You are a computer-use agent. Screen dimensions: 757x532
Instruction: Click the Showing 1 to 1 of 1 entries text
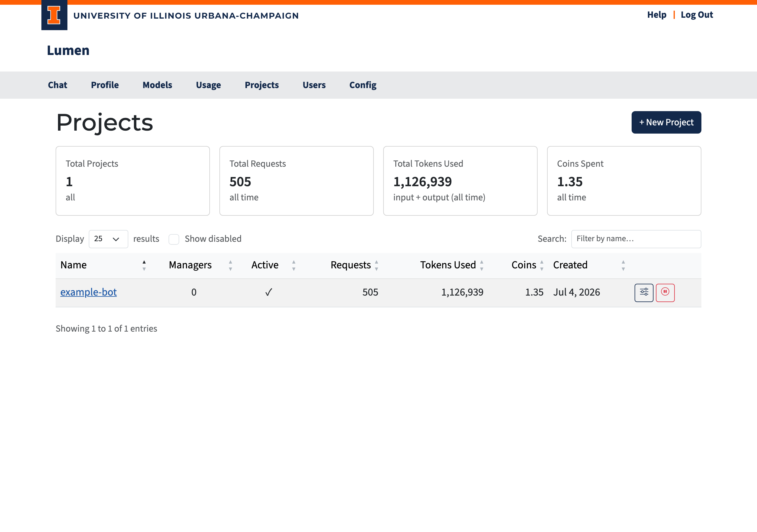click(x=106, y=329)
